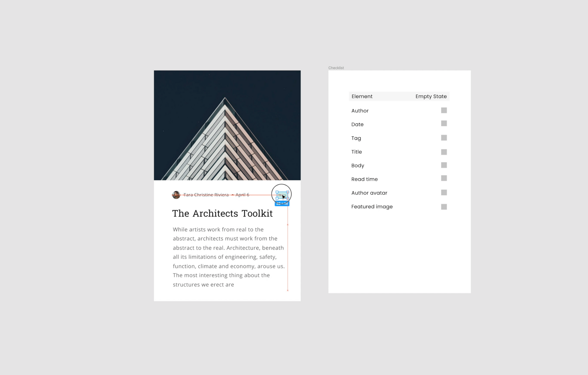
Task: Select the Empty State column header
Action: [430, 96]
